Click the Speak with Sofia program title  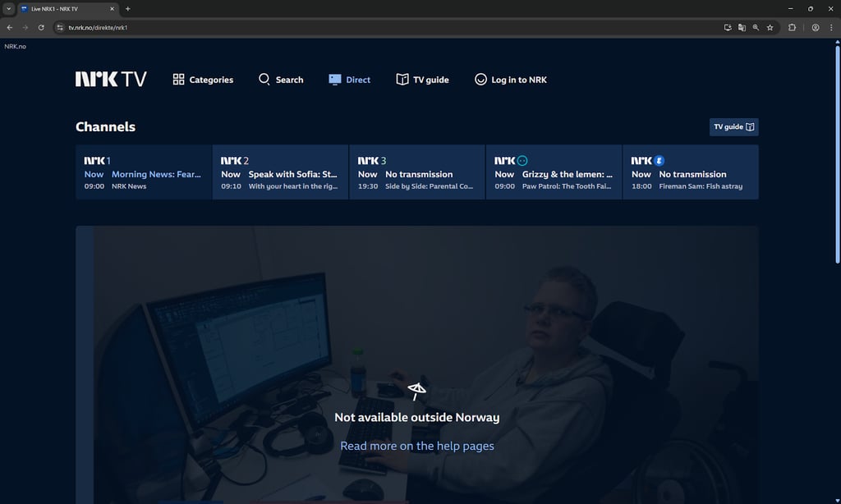point(293,174)
